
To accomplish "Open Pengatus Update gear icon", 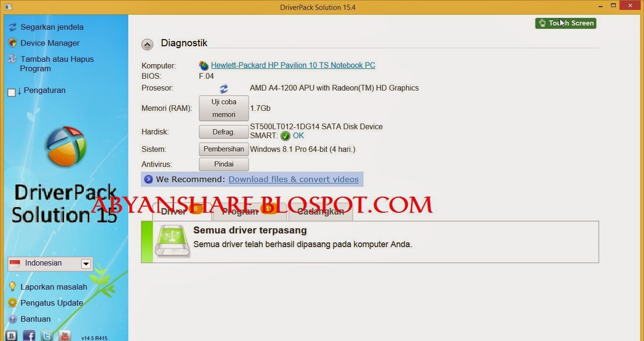I will click(13, 303).
